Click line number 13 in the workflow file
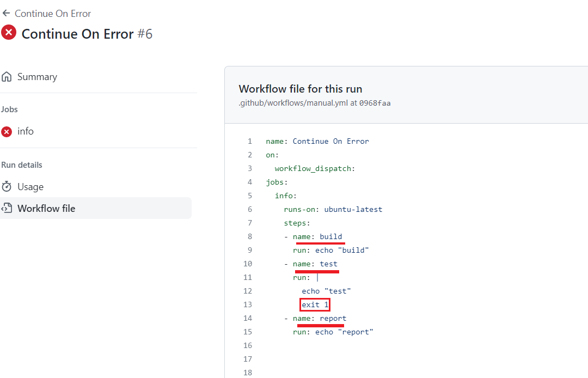The width and height of the screenshot is (588, 378). (x=248, y=304)
